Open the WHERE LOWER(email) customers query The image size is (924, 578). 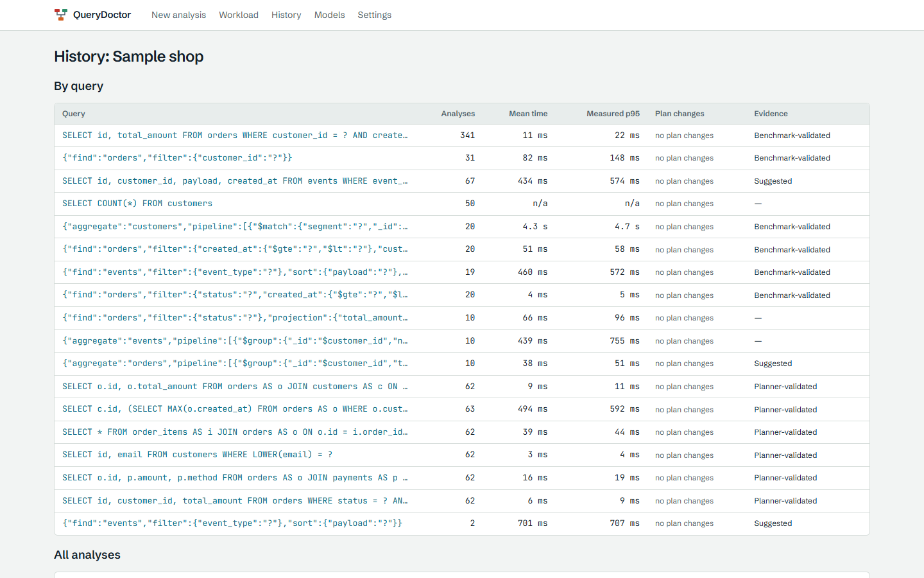(x=198, y=455)
